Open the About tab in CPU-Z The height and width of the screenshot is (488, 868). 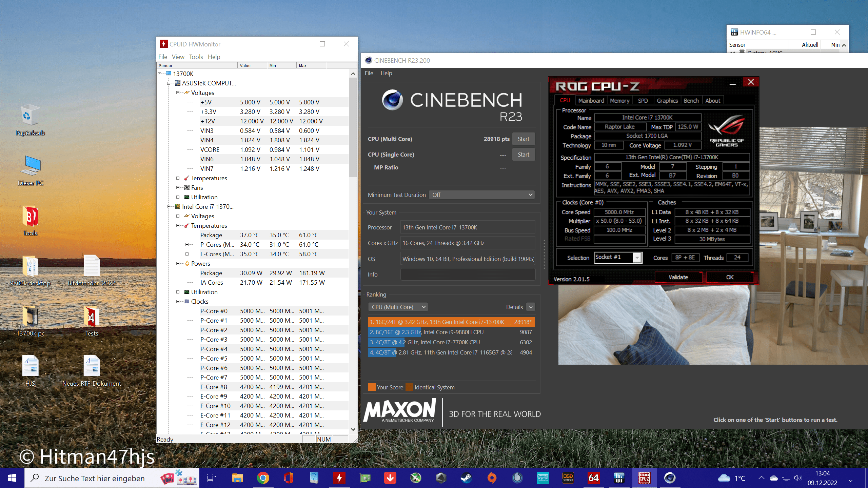coord(713,101)
